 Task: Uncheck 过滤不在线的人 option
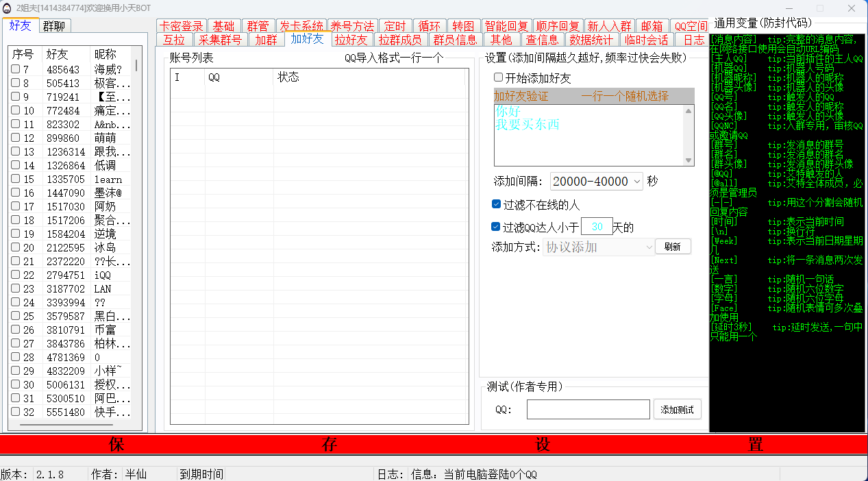coord(497,204)
